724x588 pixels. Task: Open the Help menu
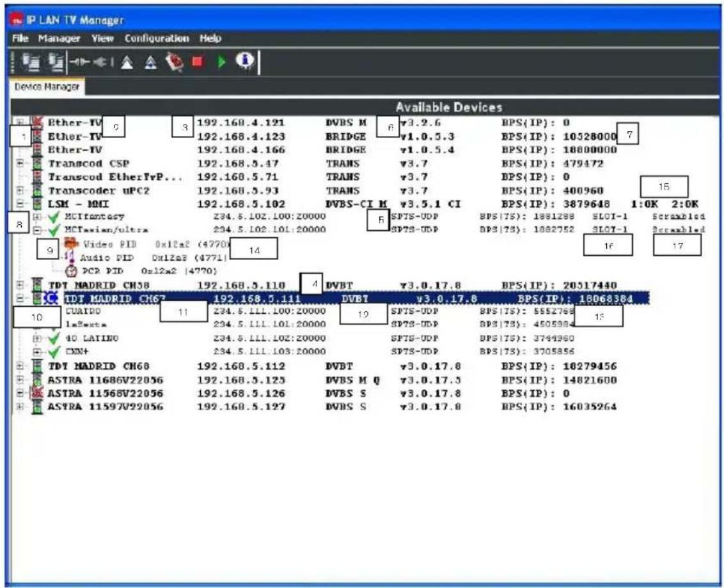click(x=210, y=38)
